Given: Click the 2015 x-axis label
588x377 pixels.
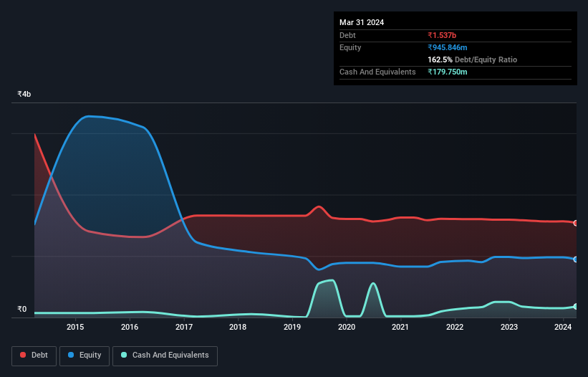Looking at the screenshot, I should 75,327.
